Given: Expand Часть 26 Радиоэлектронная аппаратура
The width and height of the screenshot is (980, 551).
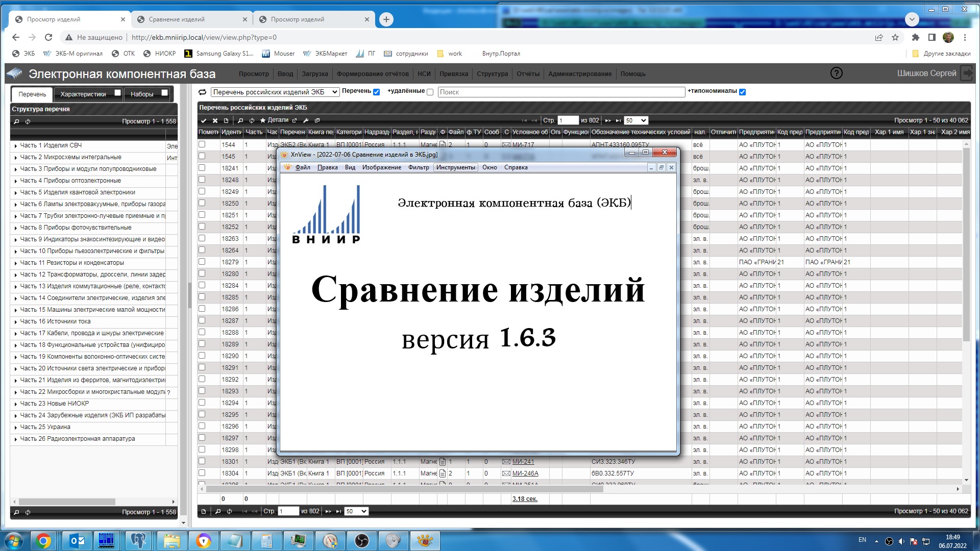Looking at the screenshot, I should [16, 439].
